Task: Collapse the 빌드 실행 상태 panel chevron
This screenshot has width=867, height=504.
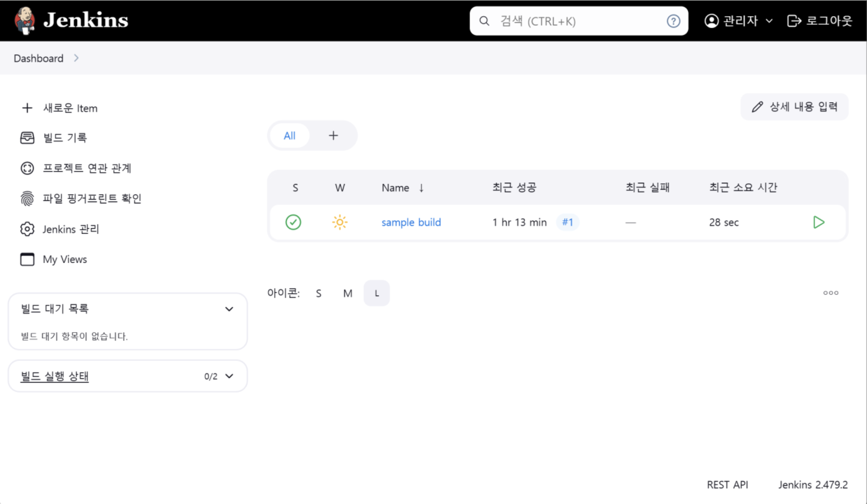Action: click(229, 376)
